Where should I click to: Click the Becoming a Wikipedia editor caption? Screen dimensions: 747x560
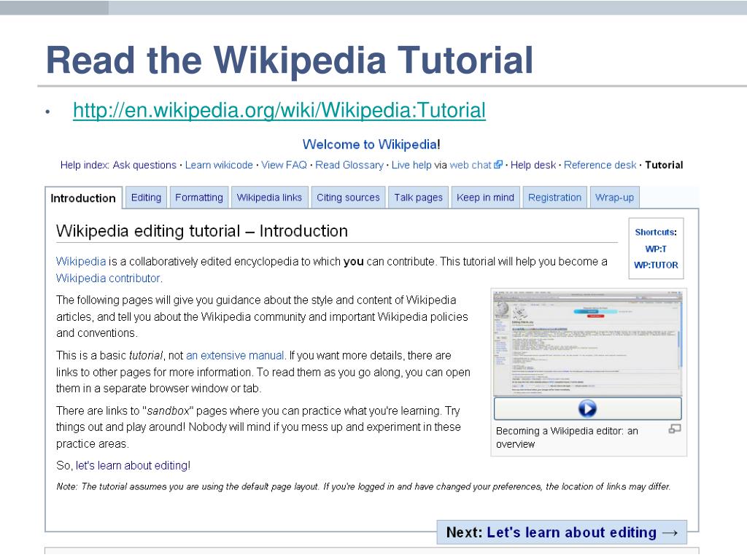coord(567,437)
